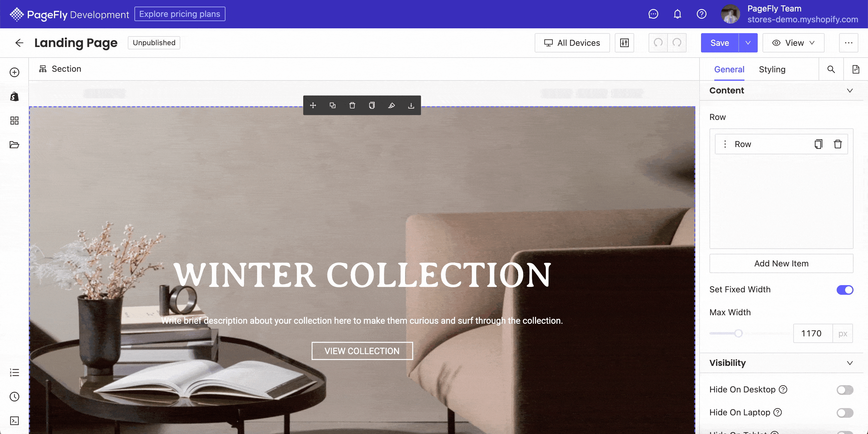The image size is (868, 434).
Task: Open the notifications bell icon
Action: point(677,14)
